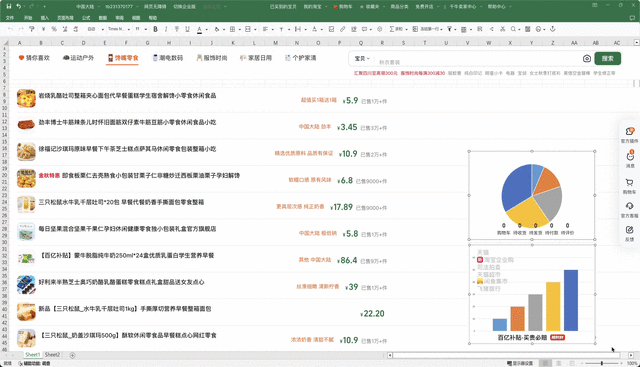Click the 商品分类 link

pyautogui.click(x=400, y=7)
